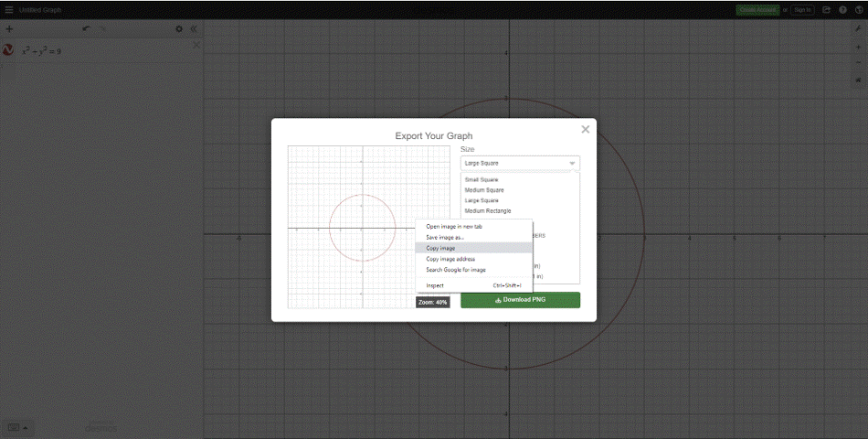This screenshot has height=439, width=868.
Task: Click the Sign In button
Action: [x=801, y=10]
